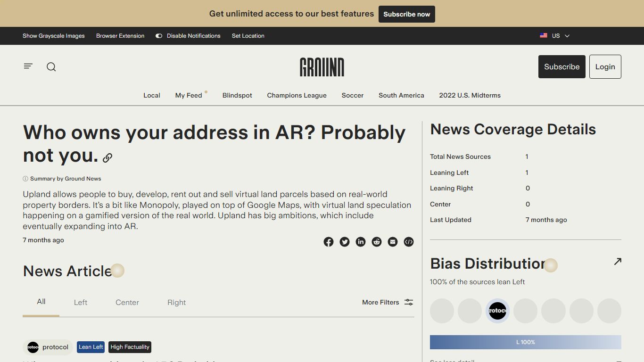This screenshot has height=362, width=644.
Task: Open the embed code icon
Action: point(409,242)
